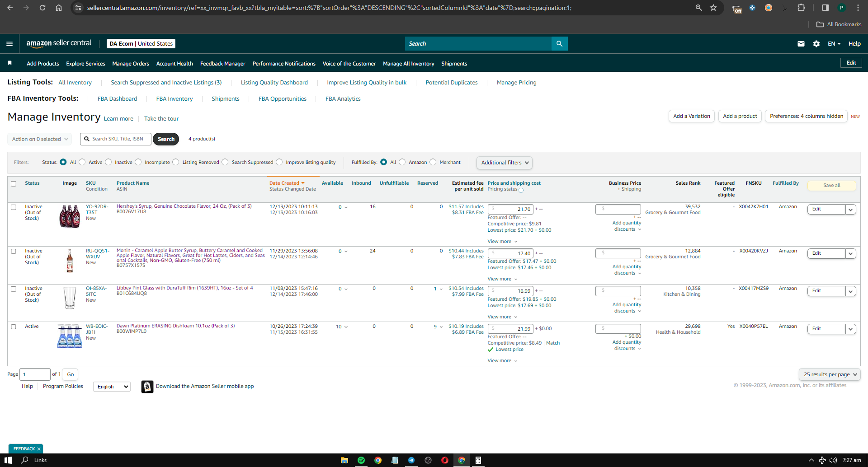
Task: Open the browser Extensions puzzle icon
Action: pyautogui.click(x=802, y=8)
